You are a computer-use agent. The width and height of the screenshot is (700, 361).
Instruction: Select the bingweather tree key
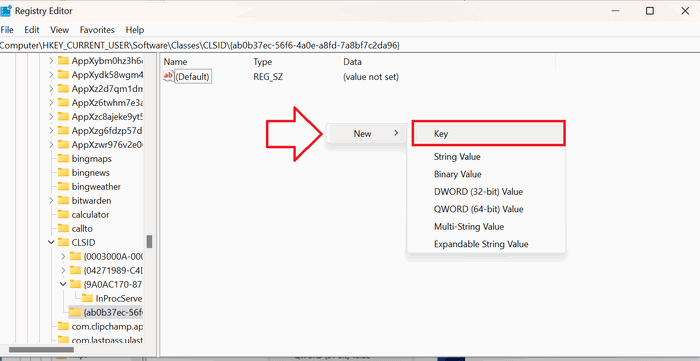(96, 187)
